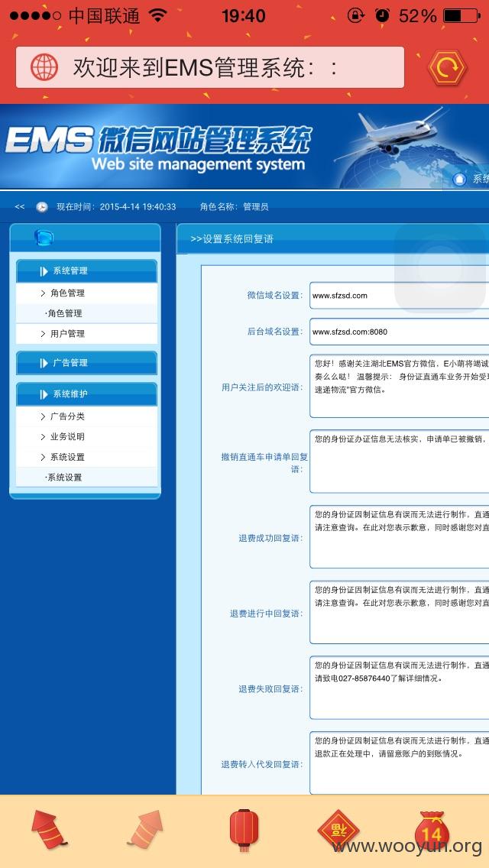Click the << collapse sidebar arrows
The width and height of the screenshot is (489, 868).
(19, 206)
